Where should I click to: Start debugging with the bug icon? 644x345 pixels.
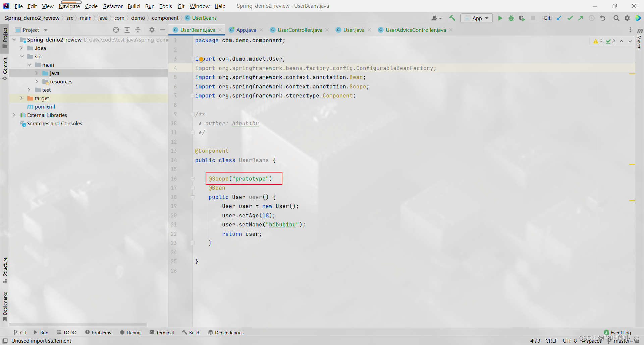(x=511, y=18)
